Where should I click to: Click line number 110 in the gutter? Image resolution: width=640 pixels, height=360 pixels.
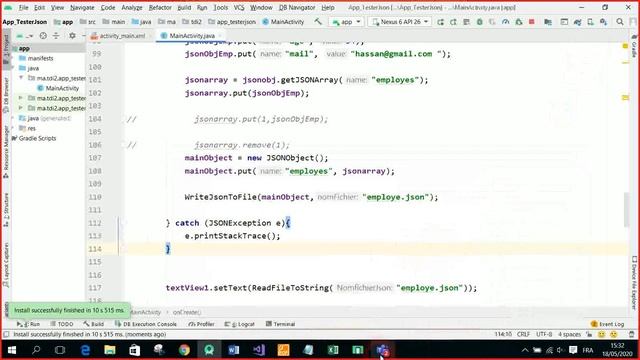click(x=95, y=197)
